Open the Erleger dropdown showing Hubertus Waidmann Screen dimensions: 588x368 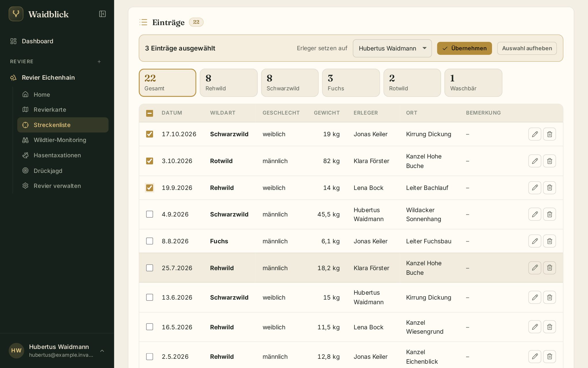point(392,48)
